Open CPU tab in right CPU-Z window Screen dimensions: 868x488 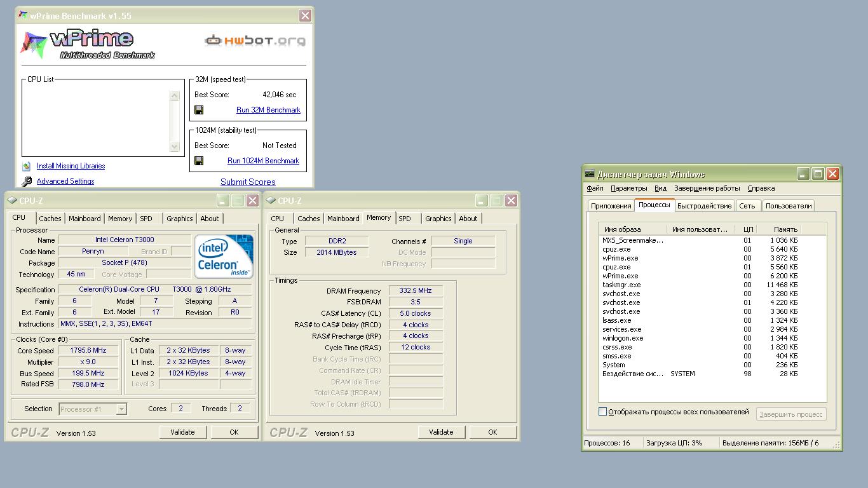[x=278, y=219]
